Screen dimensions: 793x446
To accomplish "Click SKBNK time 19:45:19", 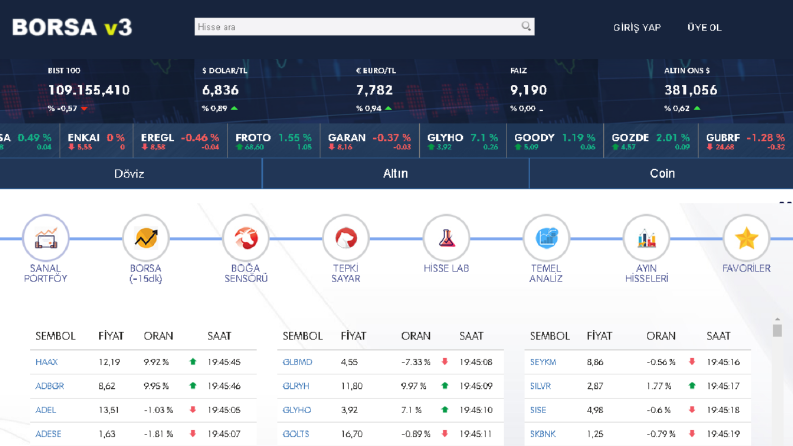I will [723, 434].
